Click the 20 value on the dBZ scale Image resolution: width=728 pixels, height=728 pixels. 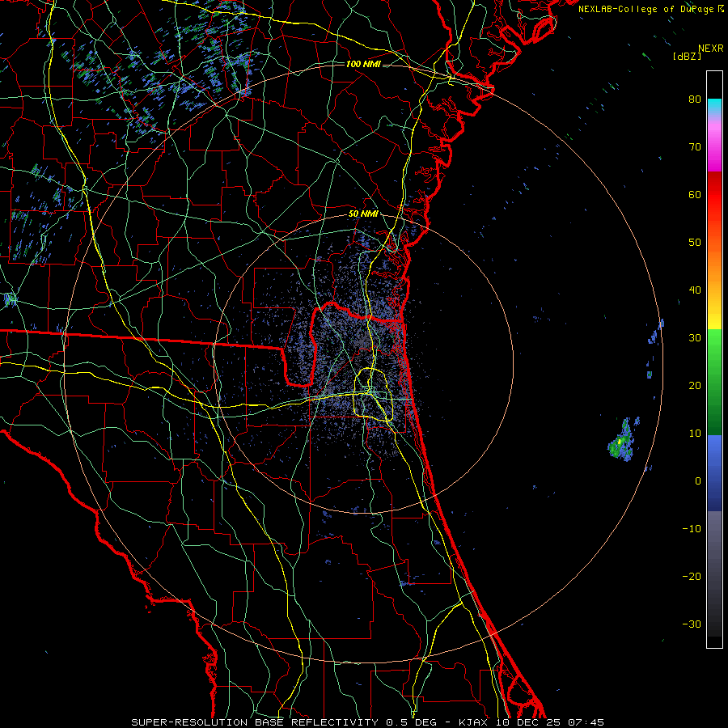coord(695,386)
